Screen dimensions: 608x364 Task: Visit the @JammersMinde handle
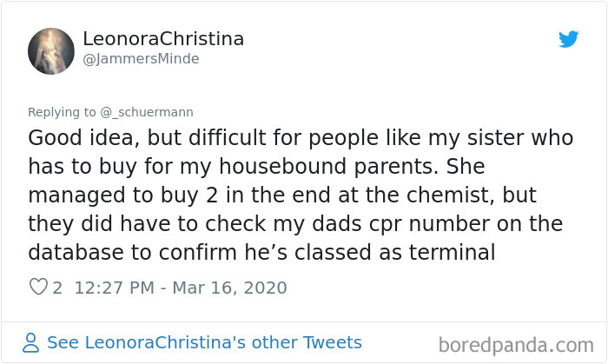[x=141, y=59]
